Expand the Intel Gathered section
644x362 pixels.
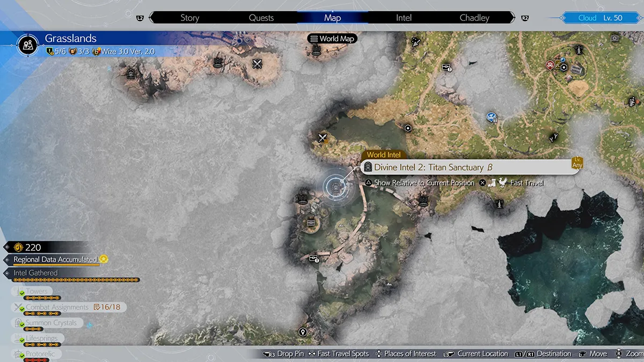click(x=35, y=273)
